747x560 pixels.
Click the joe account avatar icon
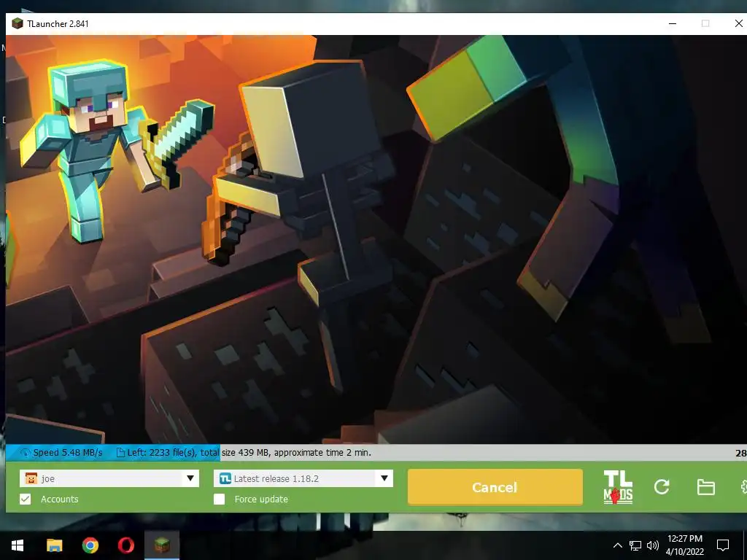pyautogui.click(x=31, y=478)
